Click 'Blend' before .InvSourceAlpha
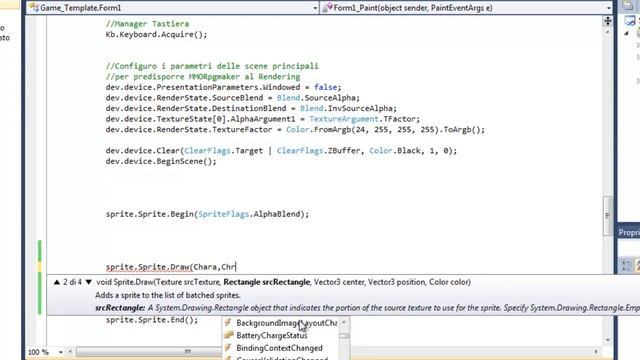640x360 pixels. (x=311, y=109)
